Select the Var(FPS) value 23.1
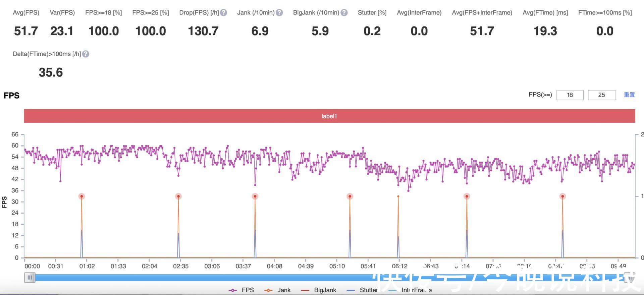The height and width of the screenshot is (295, 644). pyautogui.click(x=62, y=31)
